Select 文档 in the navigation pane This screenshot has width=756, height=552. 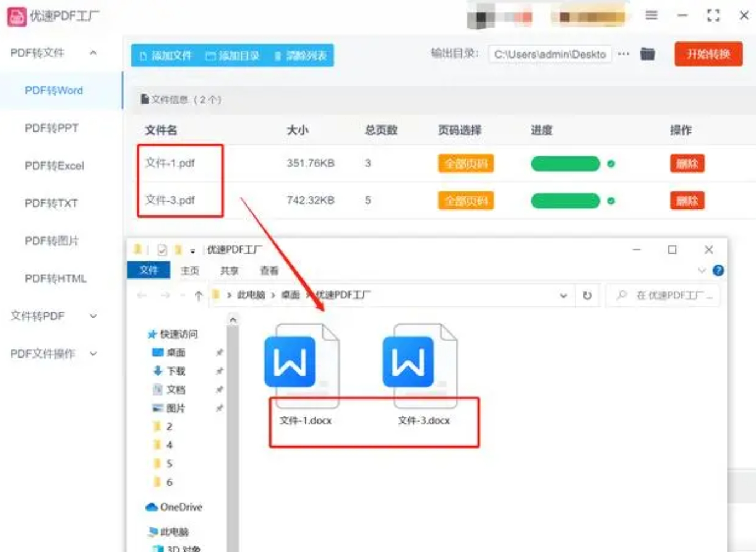[176, 390]
